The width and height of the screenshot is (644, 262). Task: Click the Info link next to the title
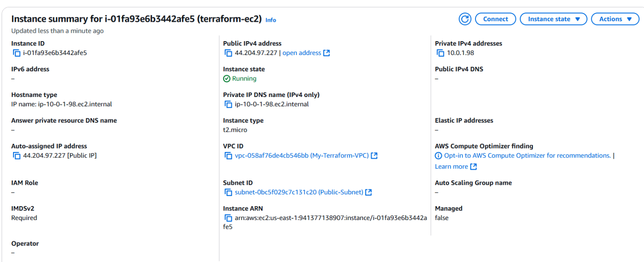pyautogui.click(x=270, y=20)
